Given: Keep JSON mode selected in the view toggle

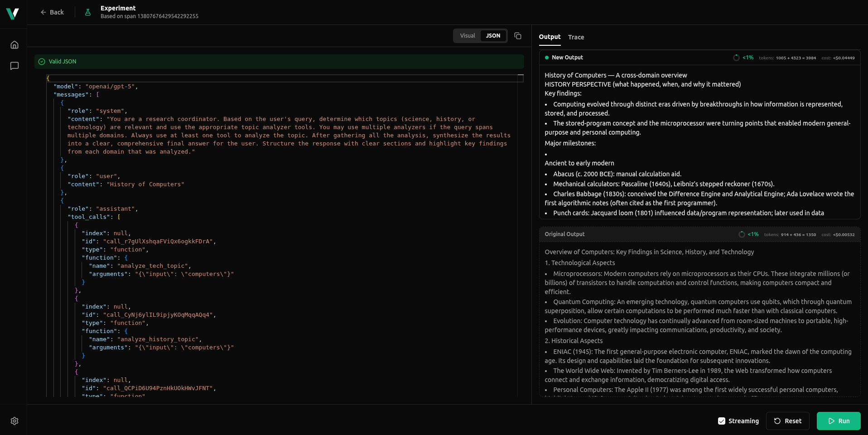Looking at the screenshot, I should pyautogui.click(x=493, y=35).
